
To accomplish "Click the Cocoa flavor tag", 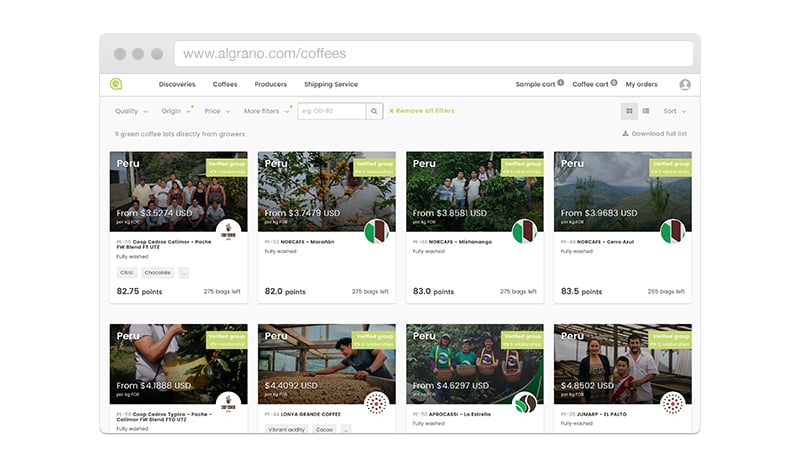I will pyautogui.click(x=324, y=429).
